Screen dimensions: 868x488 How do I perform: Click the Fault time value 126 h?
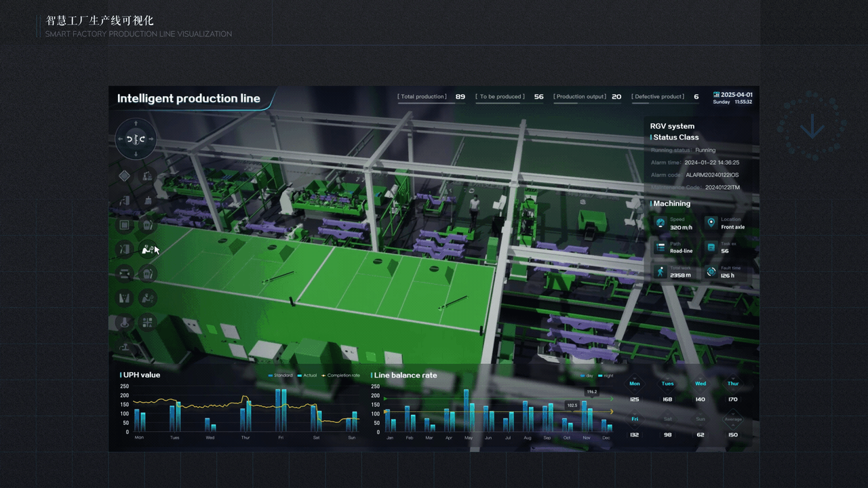tap(728, 275)
